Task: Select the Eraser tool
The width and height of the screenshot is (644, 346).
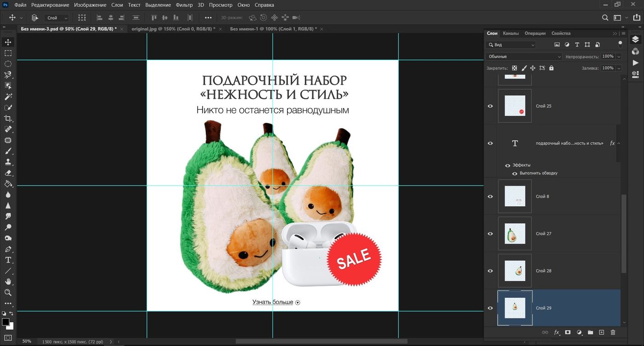Action: point(8,173)
